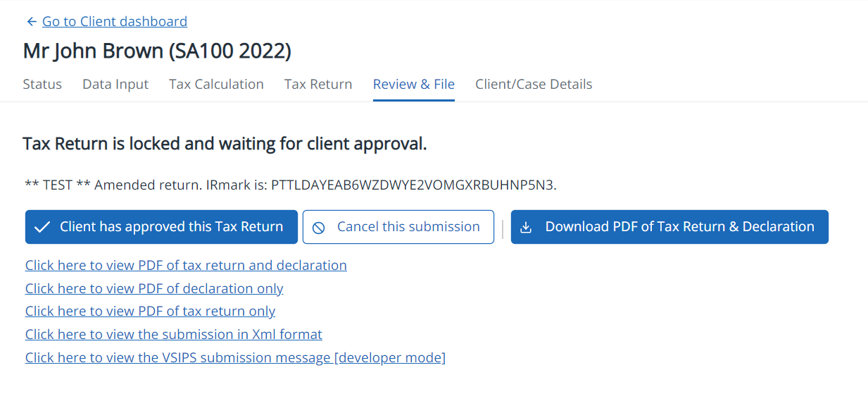Show the Client/Case Details tab
The height and width of the screenshot is (394, 868).
pyautogui.click(x=534, y=85)
